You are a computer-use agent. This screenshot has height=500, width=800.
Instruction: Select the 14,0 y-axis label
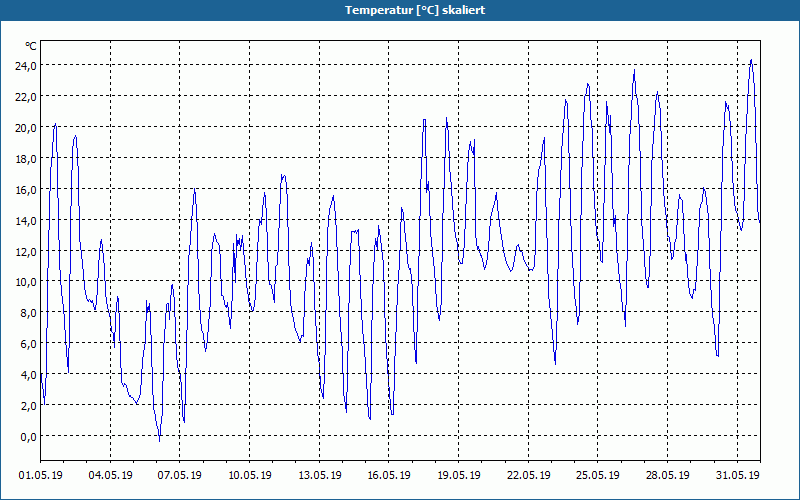tap(26, 220)
